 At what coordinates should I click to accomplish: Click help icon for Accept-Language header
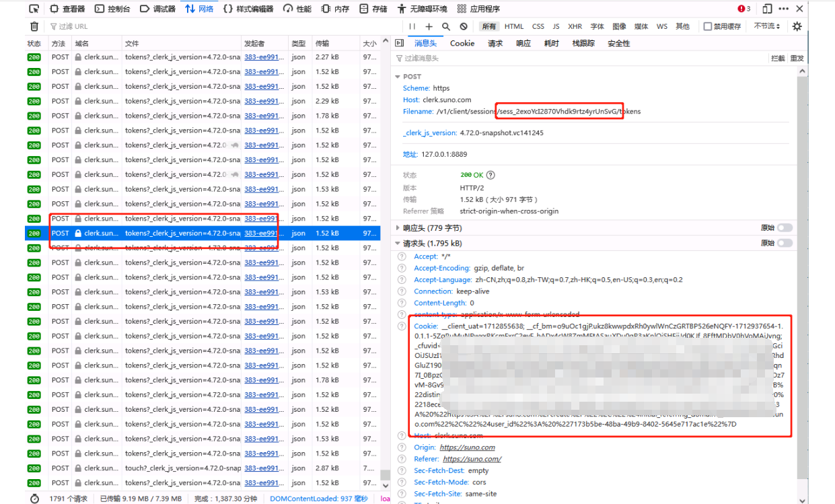pyautogui.click(x=402, y=280)
